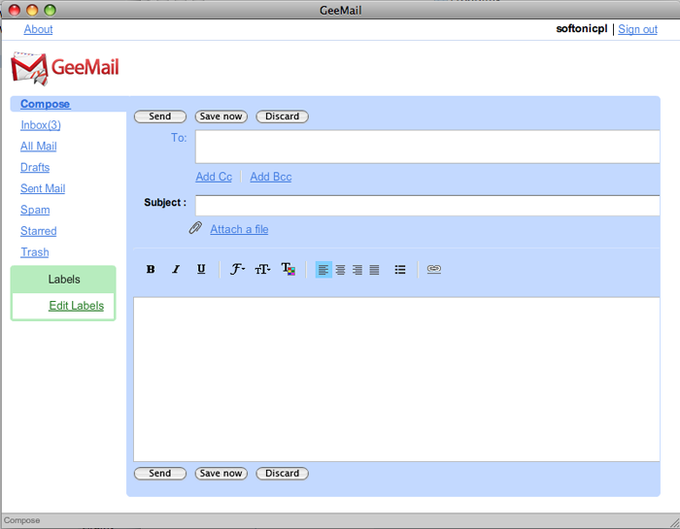Select Compose in the sidebar
680x529 pixels.
coord(45,104)
